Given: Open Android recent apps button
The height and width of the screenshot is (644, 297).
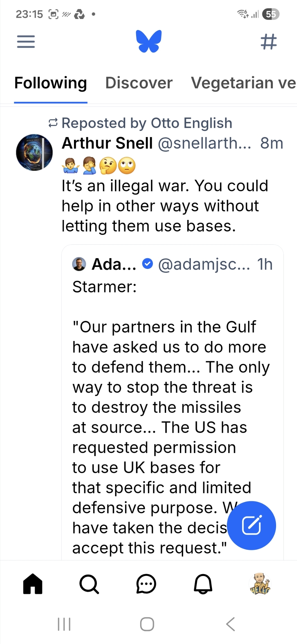Looking at the screenshot, I should click(64, 624).
